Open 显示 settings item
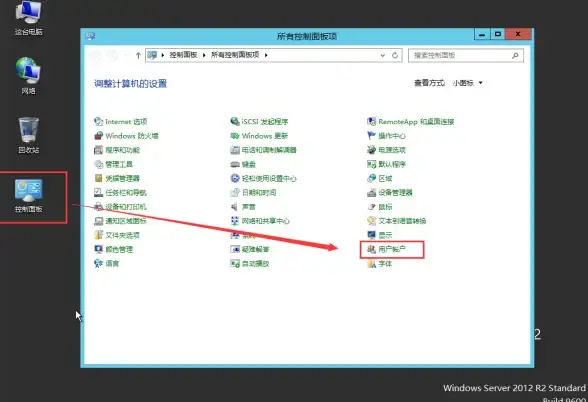 (x=380, y=235)
